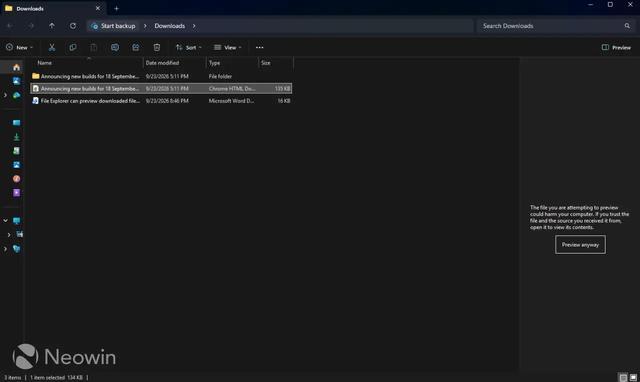Image resolution: width=640 pixels, height=382 pixels.
Task: Switch to details view in status bar
Action: click(623, 378)
